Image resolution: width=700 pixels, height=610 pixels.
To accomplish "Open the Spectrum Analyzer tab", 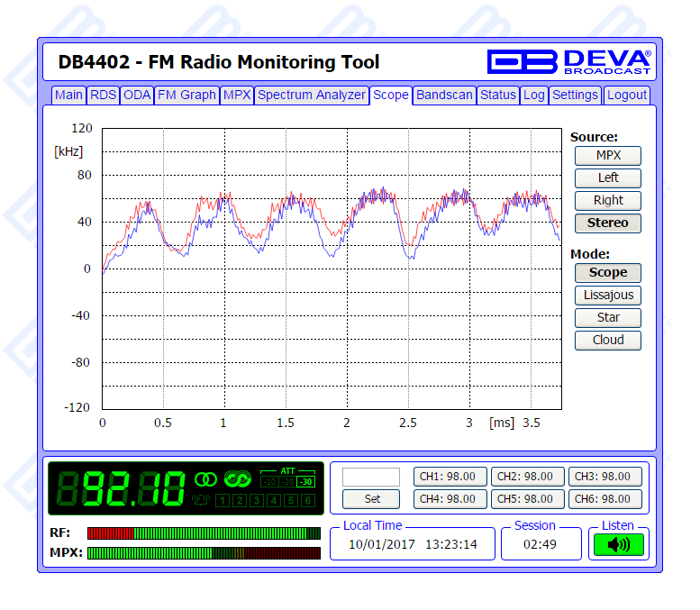I will click(x=312, y=95).
